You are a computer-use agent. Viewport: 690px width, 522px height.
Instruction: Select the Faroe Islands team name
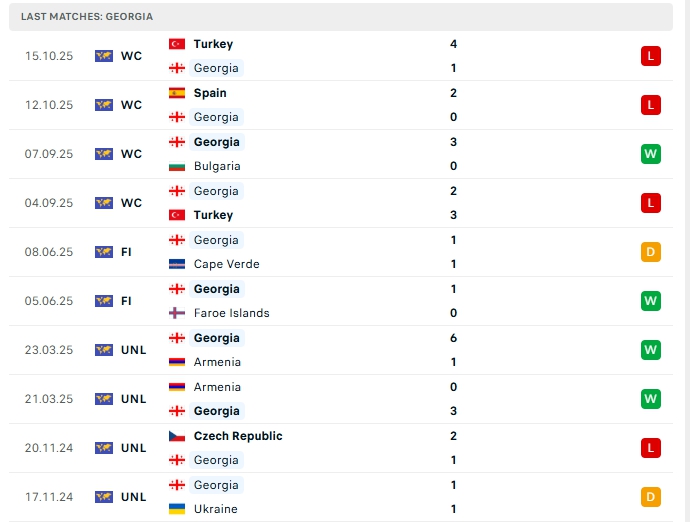coord(231,313)
